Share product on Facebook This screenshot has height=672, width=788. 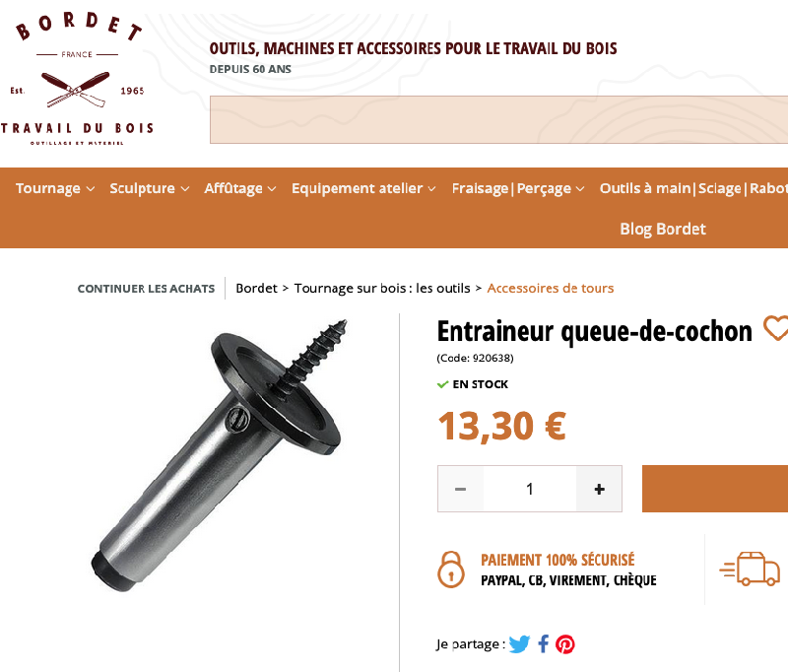[x=544, y=643]
